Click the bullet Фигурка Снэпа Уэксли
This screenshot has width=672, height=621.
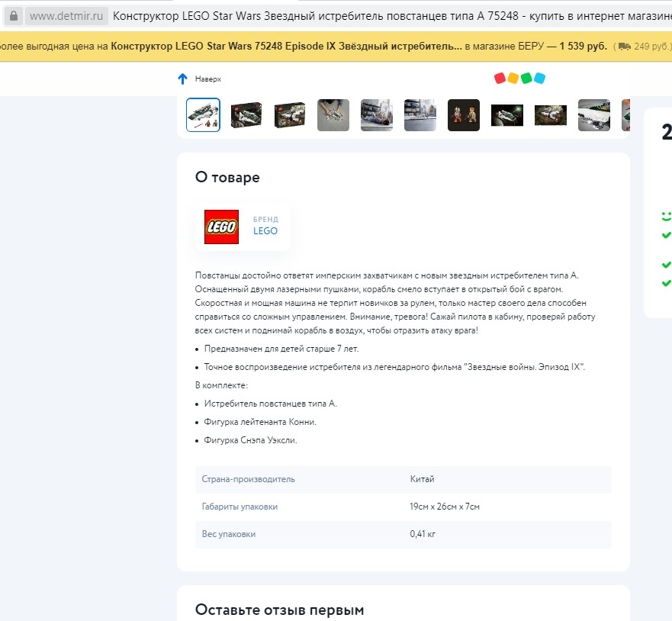coord(250,440)
